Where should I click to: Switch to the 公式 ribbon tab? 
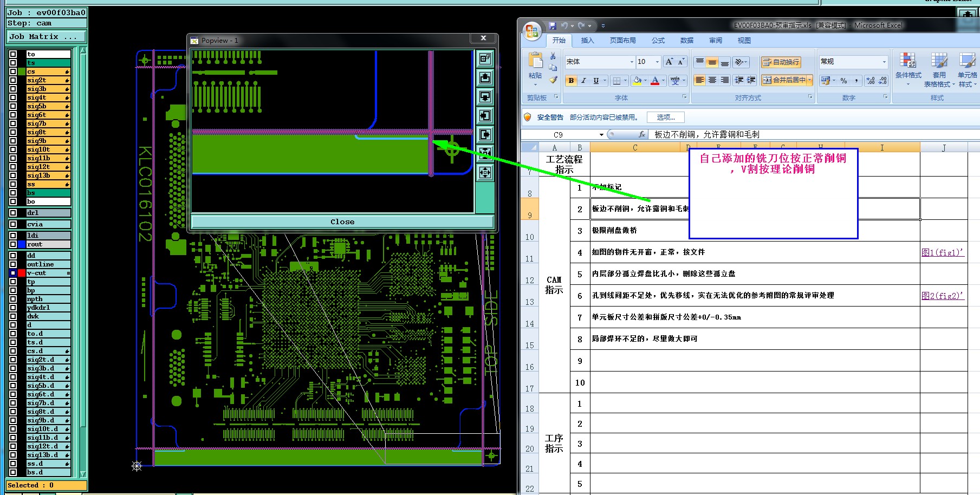click(x=658, y=41)
